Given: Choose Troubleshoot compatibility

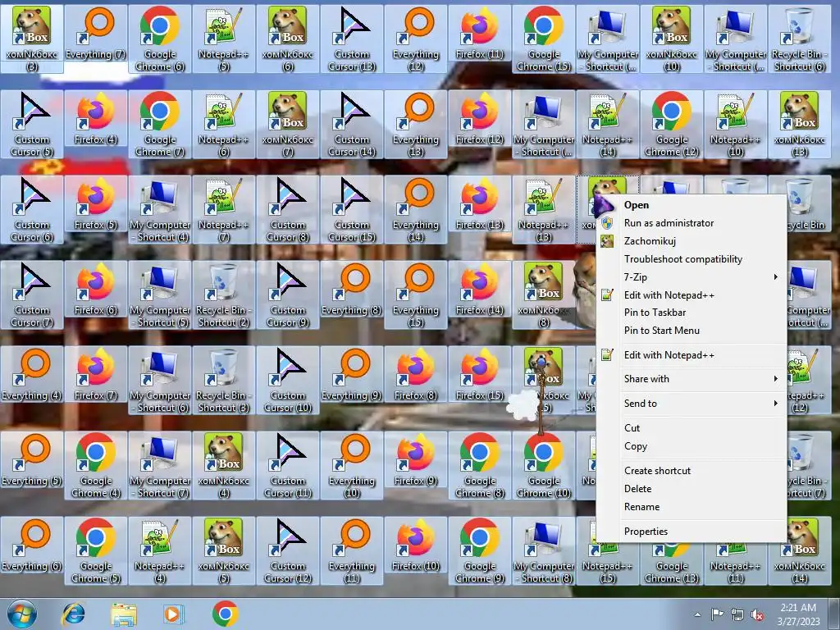Looking at the screenshot, I should (x=691, y=259).
